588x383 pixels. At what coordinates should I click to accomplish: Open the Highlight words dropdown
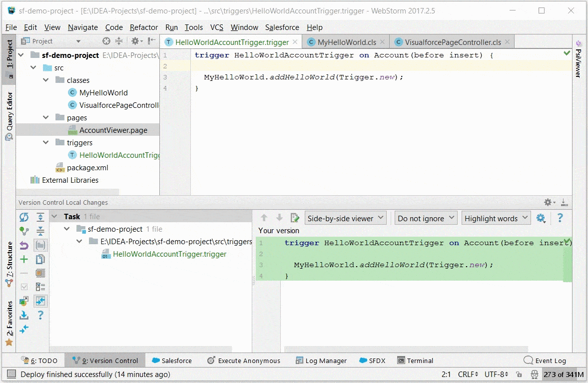point(496,218)
